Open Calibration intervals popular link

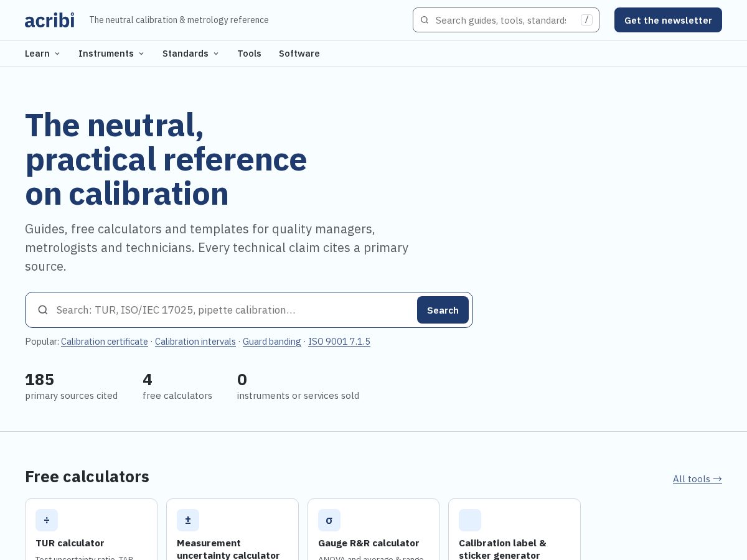(x=195, y=342)
